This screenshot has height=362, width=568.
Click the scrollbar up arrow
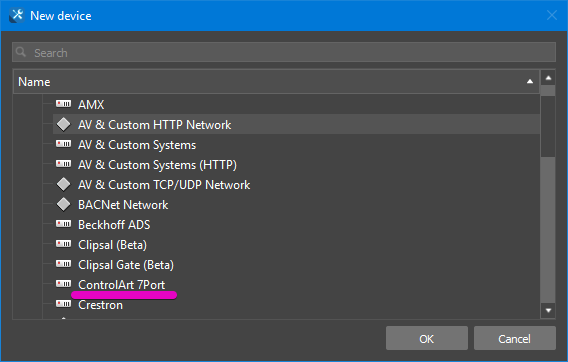point(548,78)
